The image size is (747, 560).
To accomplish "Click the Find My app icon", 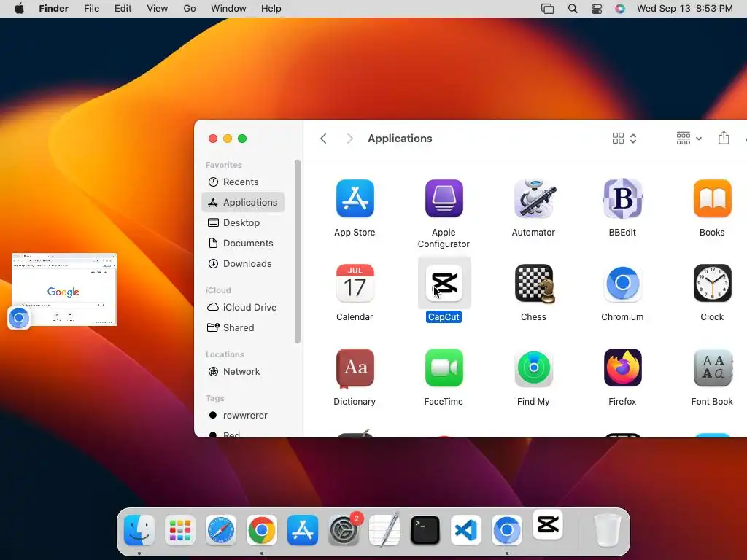I will click(533, 368).
